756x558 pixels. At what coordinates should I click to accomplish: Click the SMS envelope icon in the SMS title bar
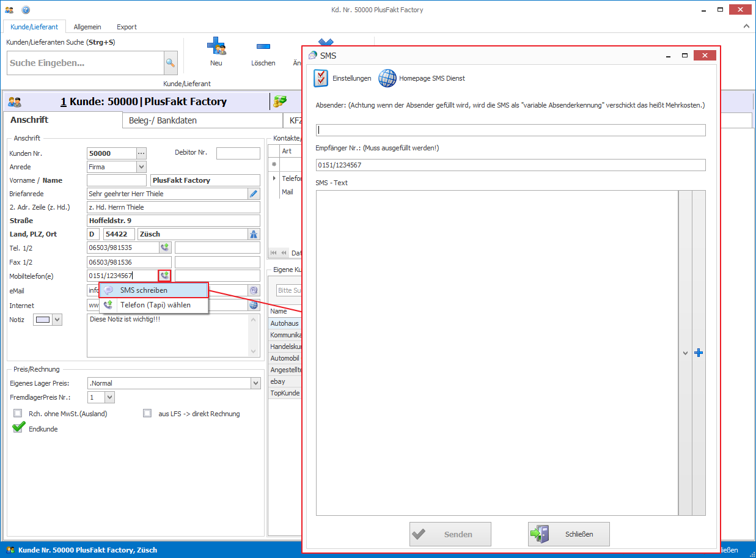click(313, 56)
